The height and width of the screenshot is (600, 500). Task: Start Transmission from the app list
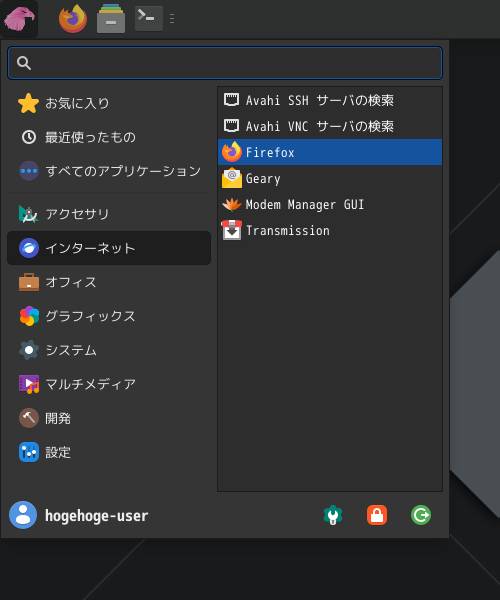(x=330, y=230)
